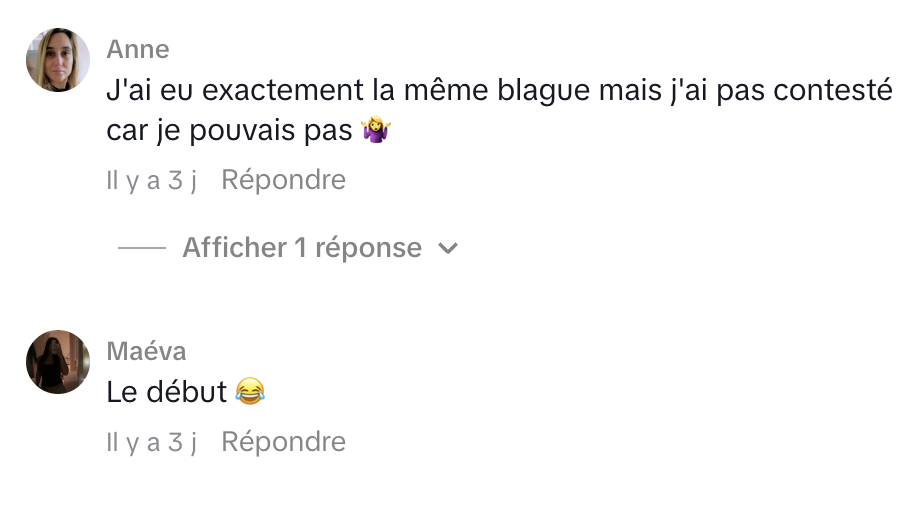Viewport: 922px width, 518px height.
Task: Open the Maéva username link
Action: [146, 352]
